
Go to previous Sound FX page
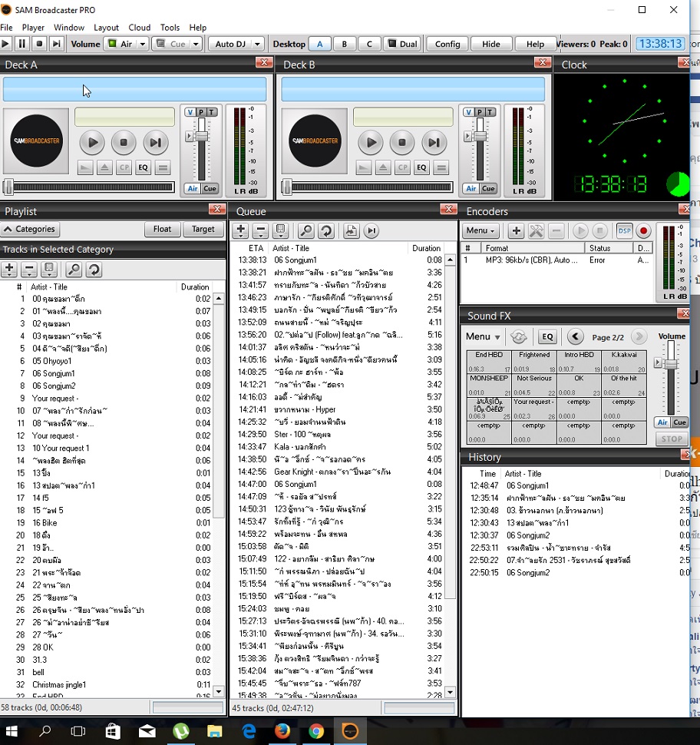point(575,336)
